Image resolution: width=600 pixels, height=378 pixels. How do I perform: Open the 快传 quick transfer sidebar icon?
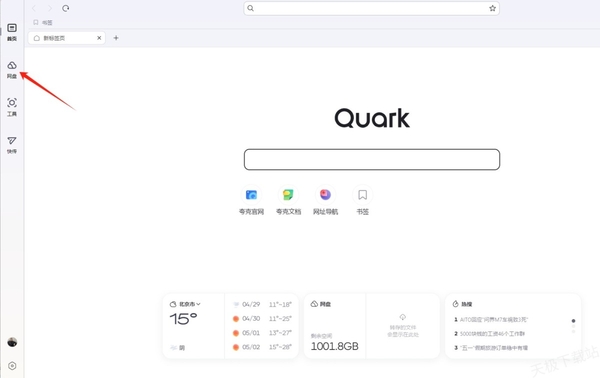click(x=12, y=145)
